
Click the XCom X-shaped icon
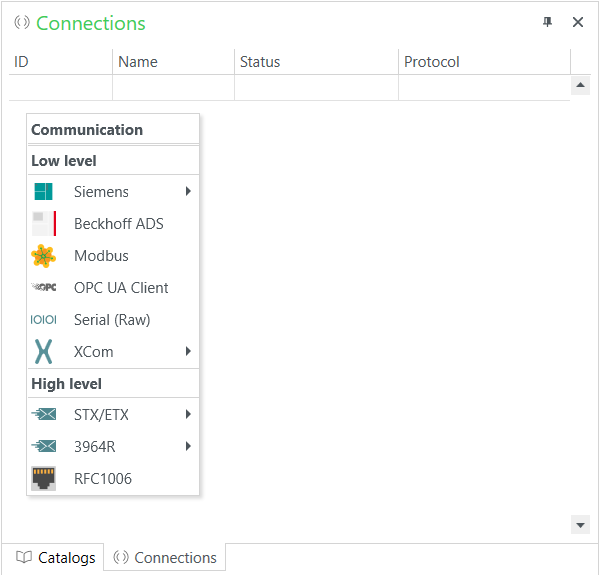pyautogui.click(x=43, y=352)
